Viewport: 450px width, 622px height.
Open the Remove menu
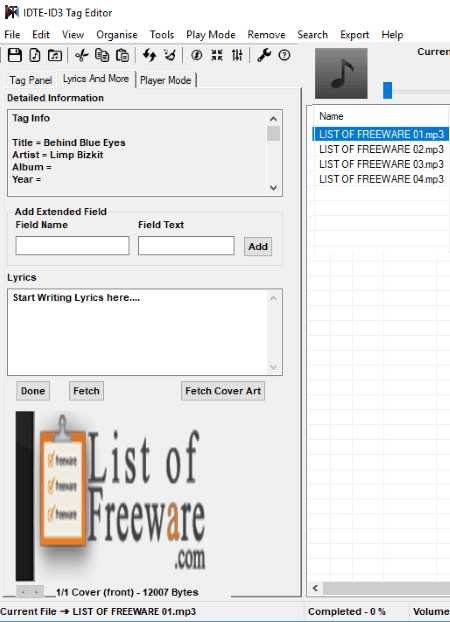point(266,35)
